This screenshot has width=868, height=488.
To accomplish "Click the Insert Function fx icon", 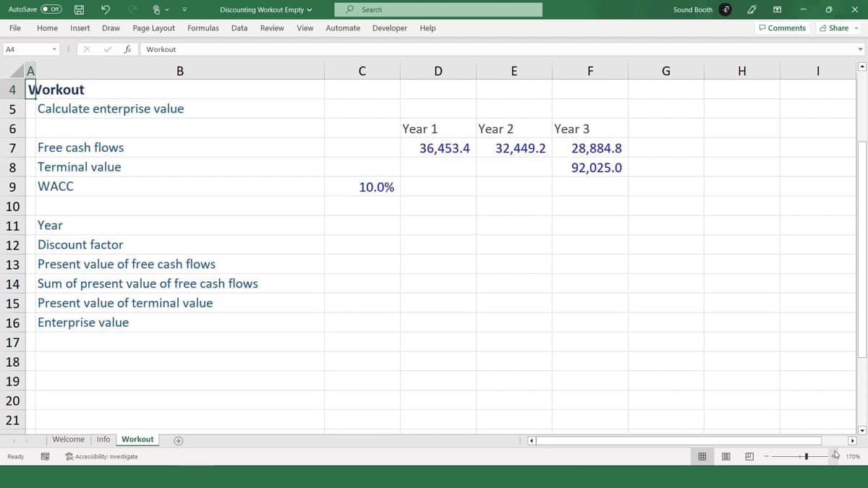I will [x=127, y=49].
